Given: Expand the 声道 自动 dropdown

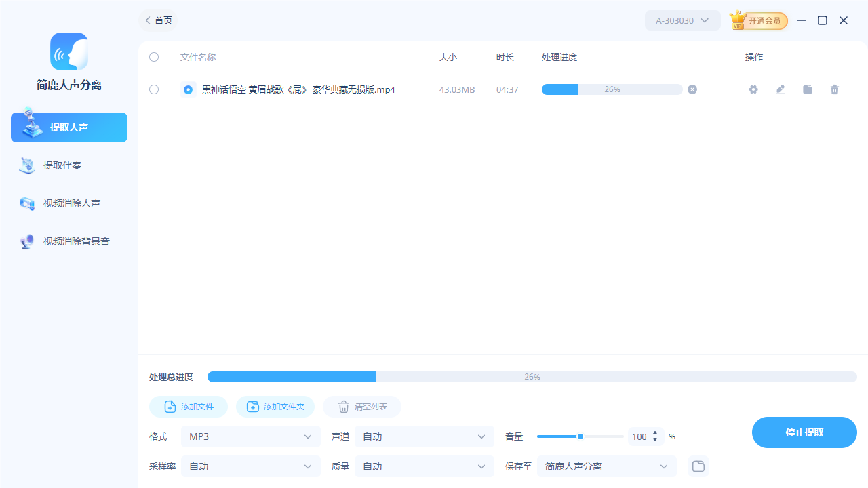Looking at the screenshot, I should (x=424, y=436).
